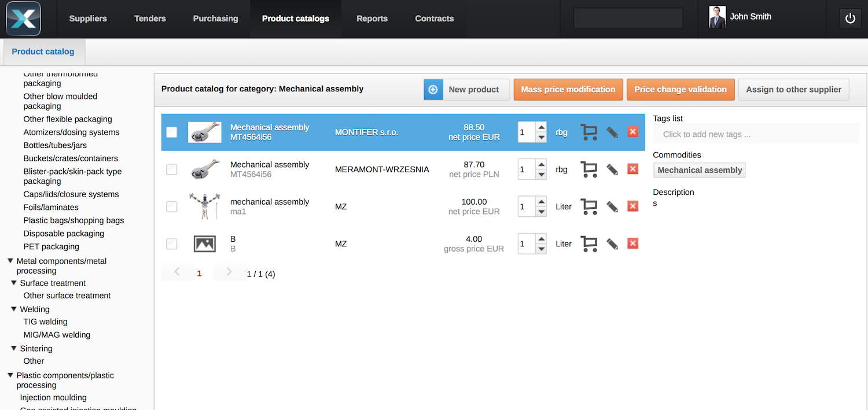Check the product B checkbox
The width and height of the screenshot is (868, 410).
pyautogui.click(x=172, y=244)
